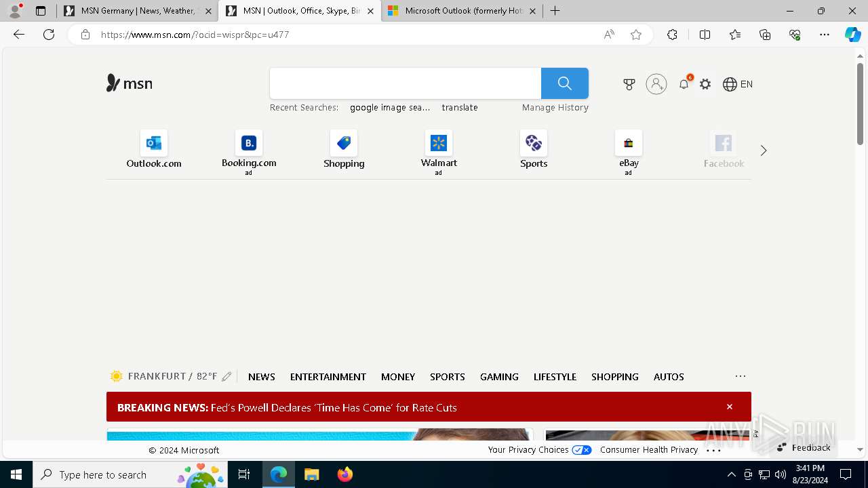Open Manage History link

point(555,107)
